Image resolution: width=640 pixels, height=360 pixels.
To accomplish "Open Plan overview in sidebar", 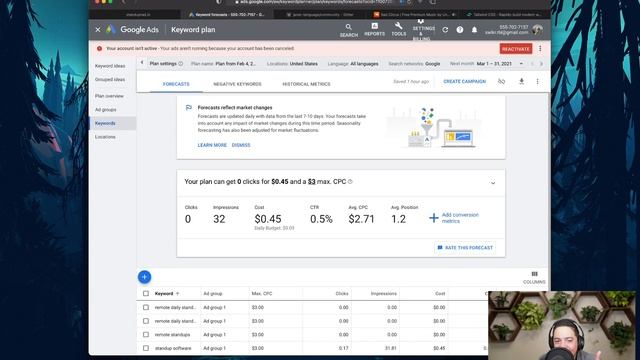I will [x=109, y=96].
